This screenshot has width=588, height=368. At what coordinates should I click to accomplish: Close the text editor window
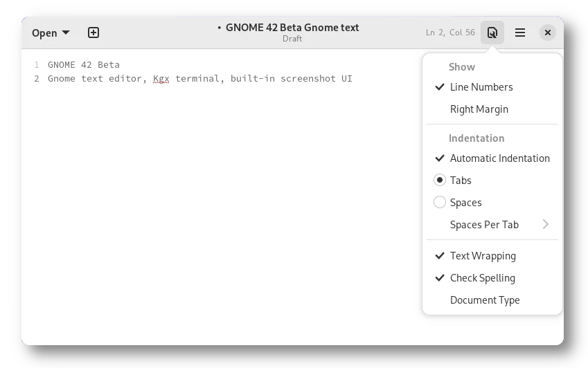point(547,33)
